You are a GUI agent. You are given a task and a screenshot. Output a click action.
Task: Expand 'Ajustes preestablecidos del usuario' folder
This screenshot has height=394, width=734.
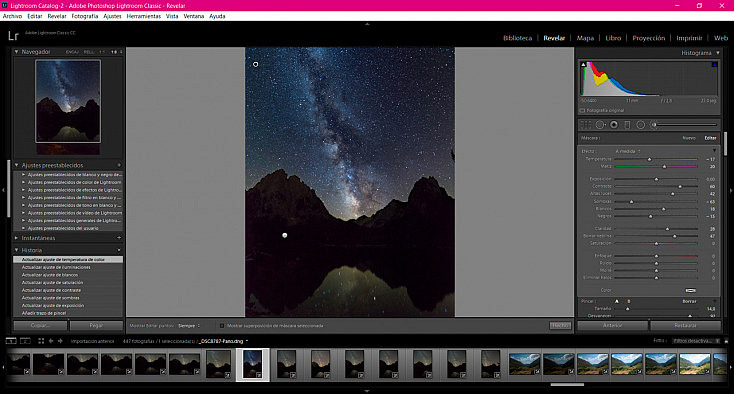click(23, 228)
